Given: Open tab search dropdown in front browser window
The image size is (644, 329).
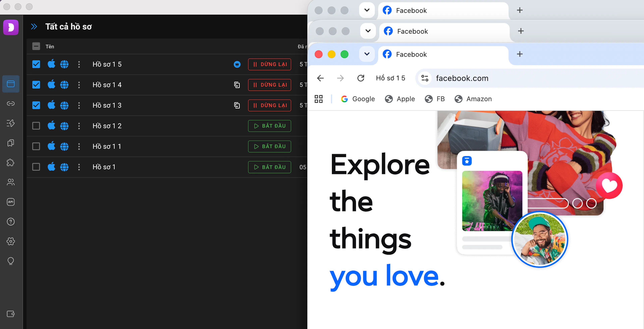Looking at the screenshot, I should (367, 54).
